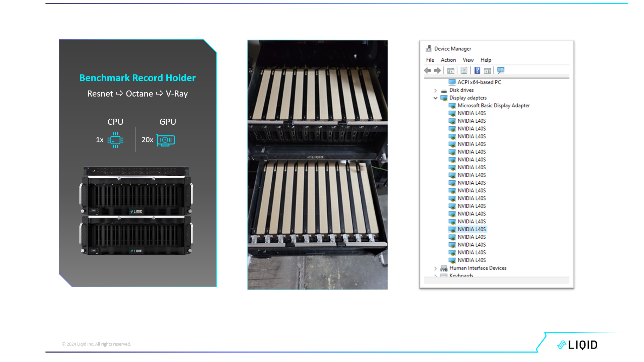The height and width of the screenshot is (362, 644).
Task: Click the Device Manager title icon
Action: pyautogui.click(x=429, y=49)
